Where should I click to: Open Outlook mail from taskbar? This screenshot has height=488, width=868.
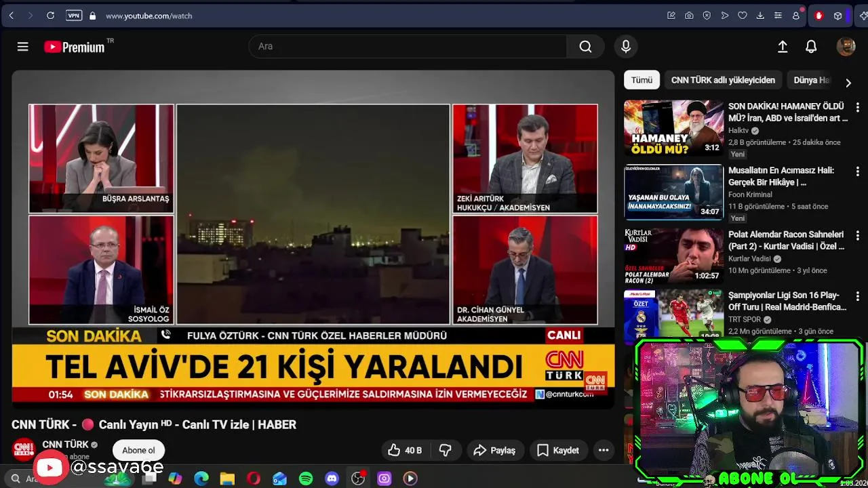[279, 479]
